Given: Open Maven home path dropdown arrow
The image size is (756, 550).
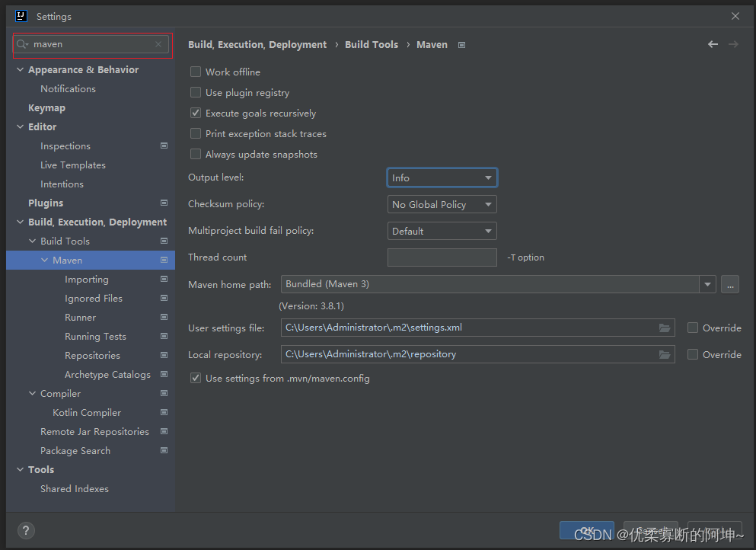Looking at the screenshot, I should [x=707, y=285].
